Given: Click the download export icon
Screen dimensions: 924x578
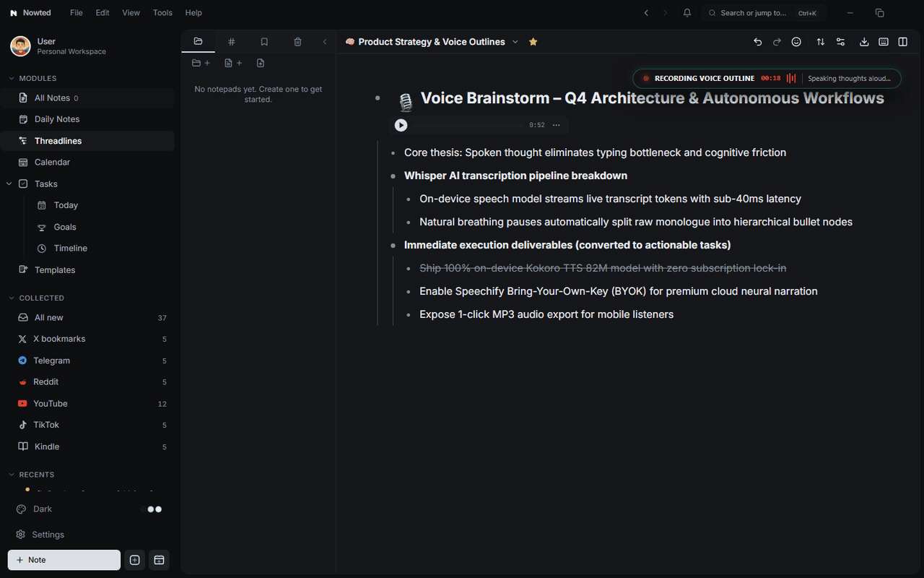Looking at the screenshot, I should (x=864, y=42).
